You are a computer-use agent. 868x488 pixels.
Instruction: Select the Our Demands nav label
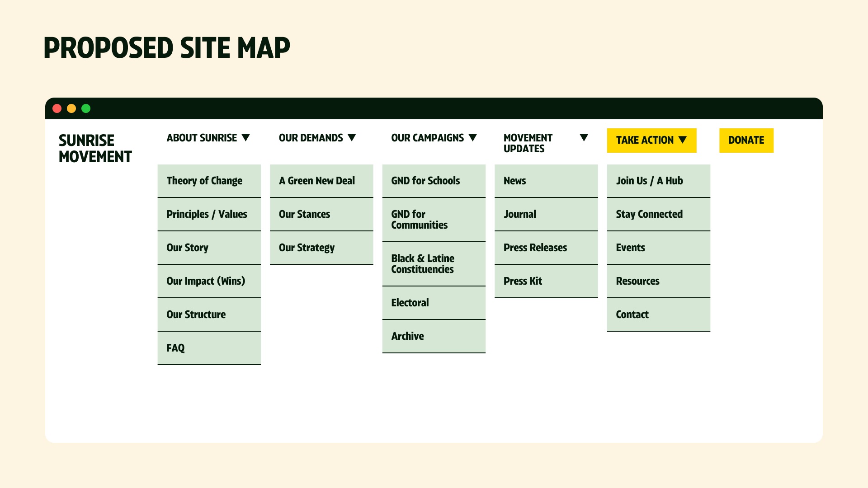click(311, 138)
